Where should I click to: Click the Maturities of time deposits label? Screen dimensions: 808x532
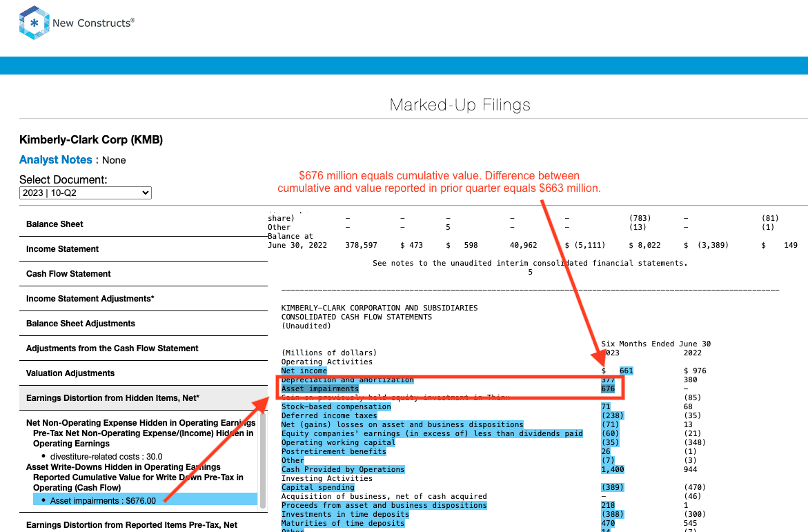(x=343, y=523)
